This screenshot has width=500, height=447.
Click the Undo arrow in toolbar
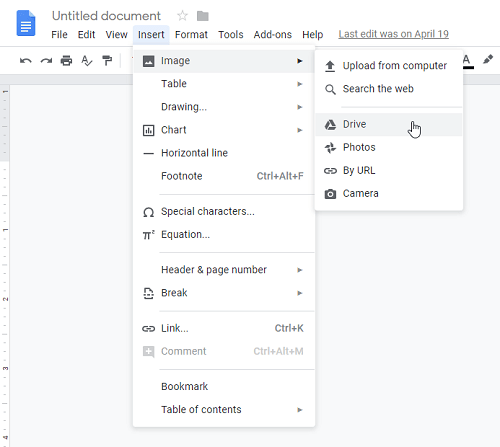pyautogui.click(x=25, y=61)
